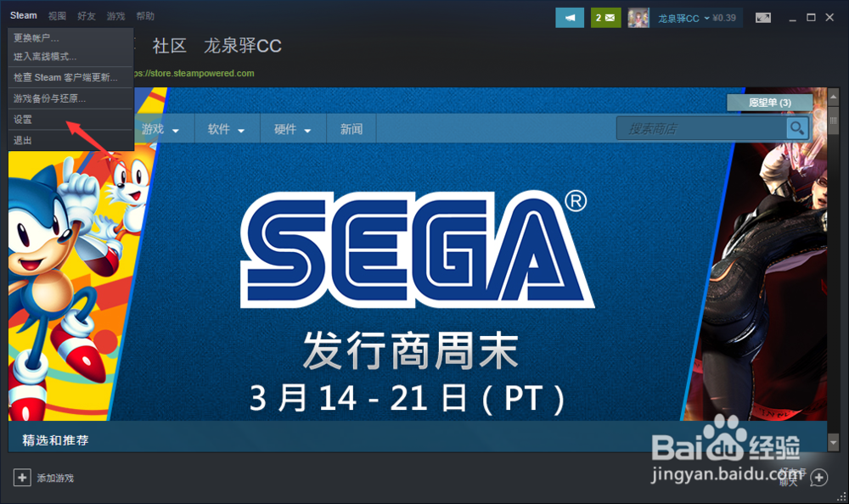The width and height of the screenshot is (849, 504).
Task: Click the announcements megaphone icon
Action: [x=570, y=18]
